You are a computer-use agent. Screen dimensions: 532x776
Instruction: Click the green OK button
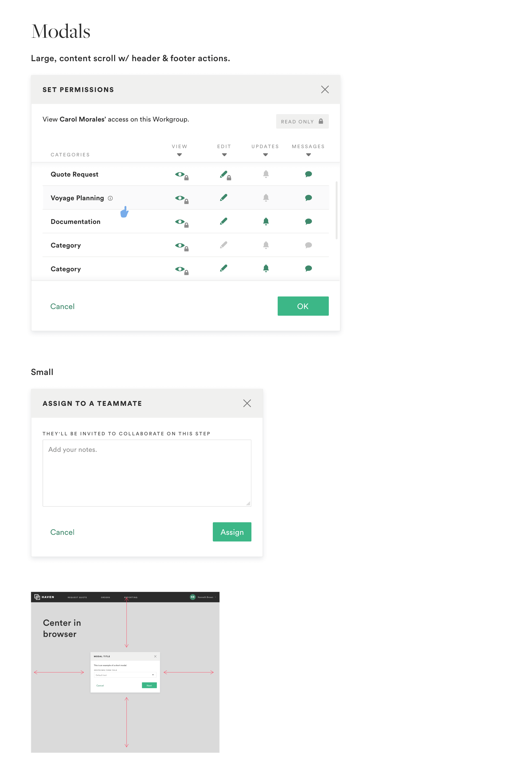[x=303, y=306]
